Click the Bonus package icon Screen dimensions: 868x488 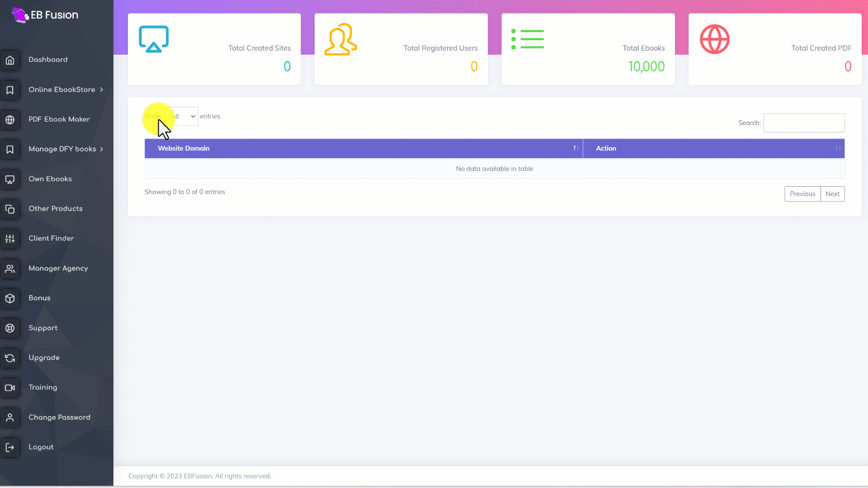[x=10, y=298]
